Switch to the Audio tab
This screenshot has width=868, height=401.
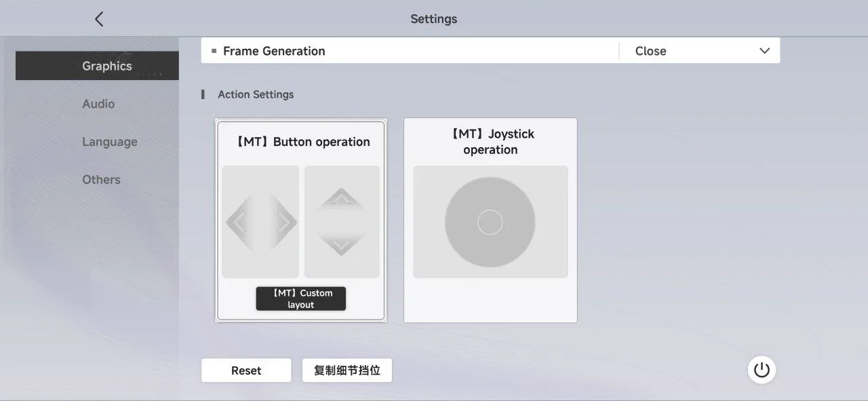[98, 104]
